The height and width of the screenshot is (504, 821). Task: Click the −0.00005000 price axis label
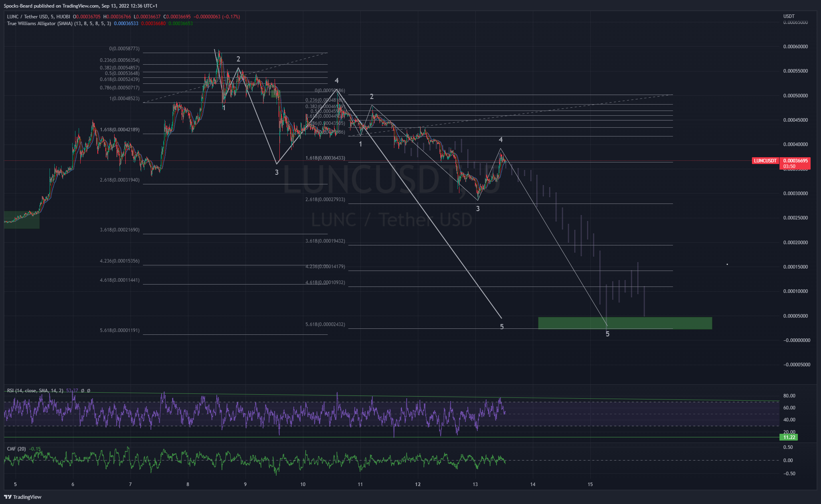pos(797,365)
